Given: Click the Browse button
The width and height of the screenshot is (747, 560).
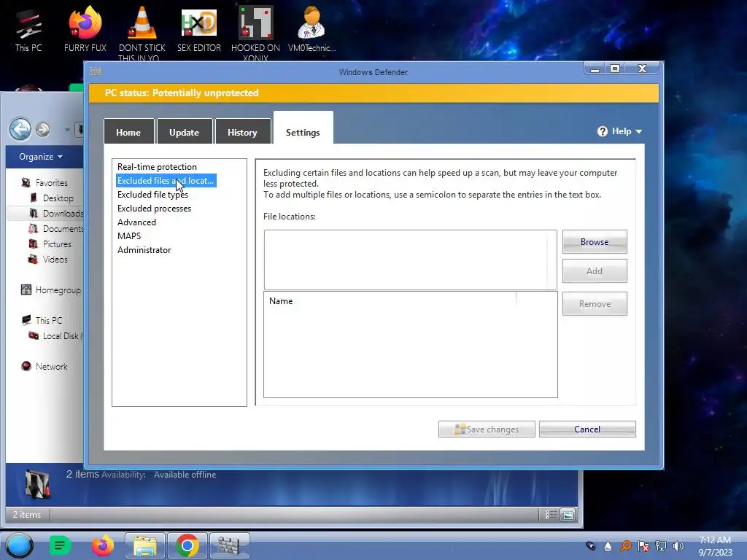Looking at the screenshot, I should [595, 242].
